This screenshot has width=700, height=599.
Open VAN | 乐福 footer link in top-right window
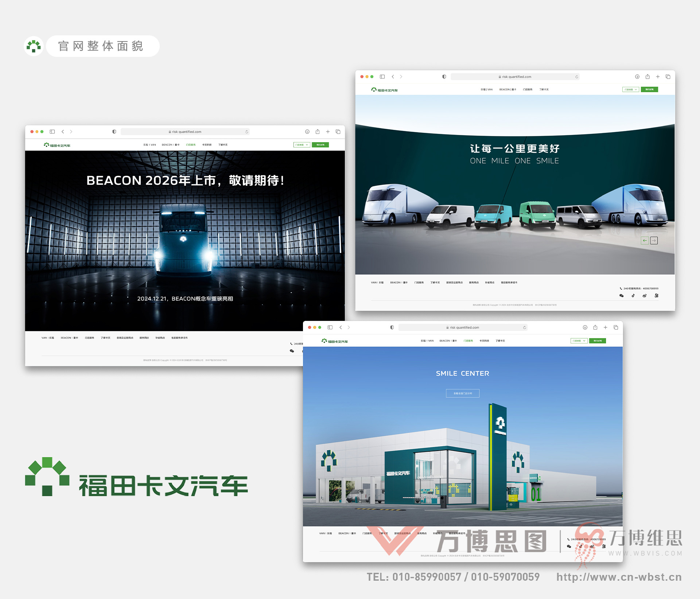point(377,283)
